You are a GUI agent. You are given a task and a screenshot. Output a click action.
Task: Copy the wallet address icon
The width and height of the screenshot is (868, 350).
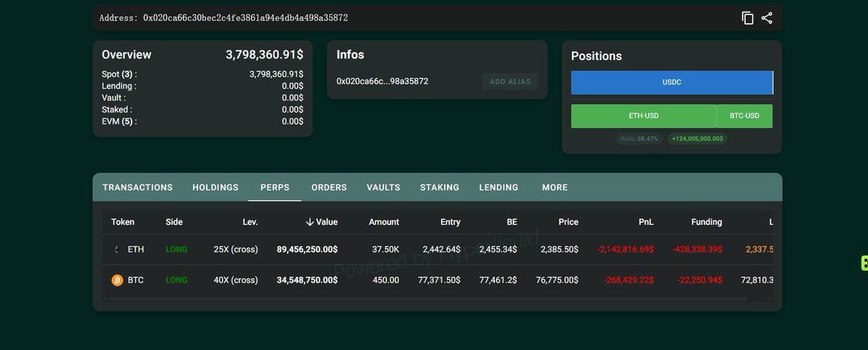pyautogui.click(x=748, y=18)
